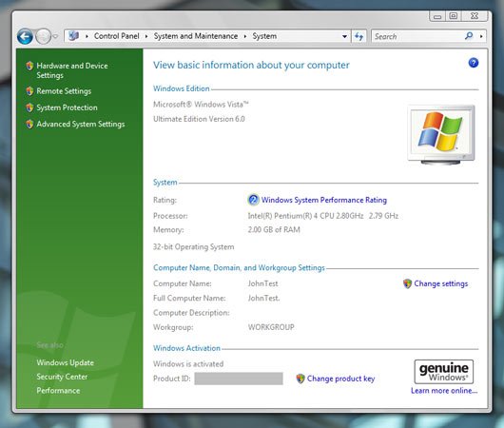Select System in the breadcrumb path

[264, 36]
